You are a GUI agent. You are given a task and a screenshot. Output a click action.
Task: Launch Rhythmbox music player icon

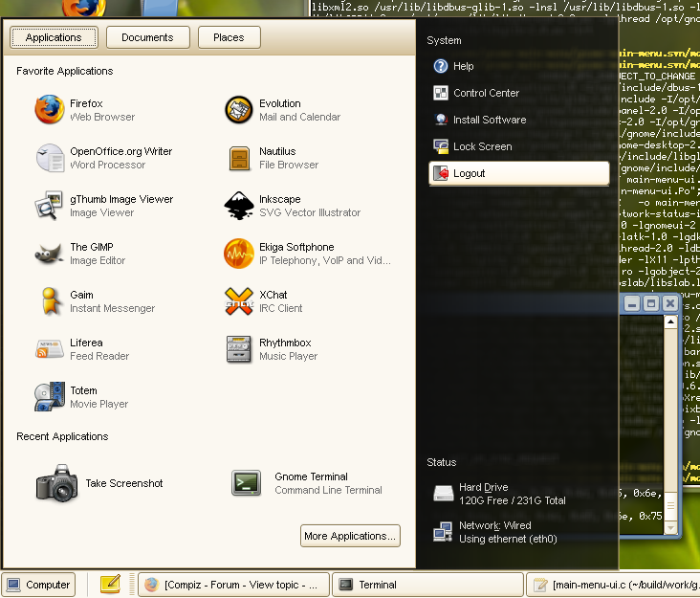coord(239,349)
